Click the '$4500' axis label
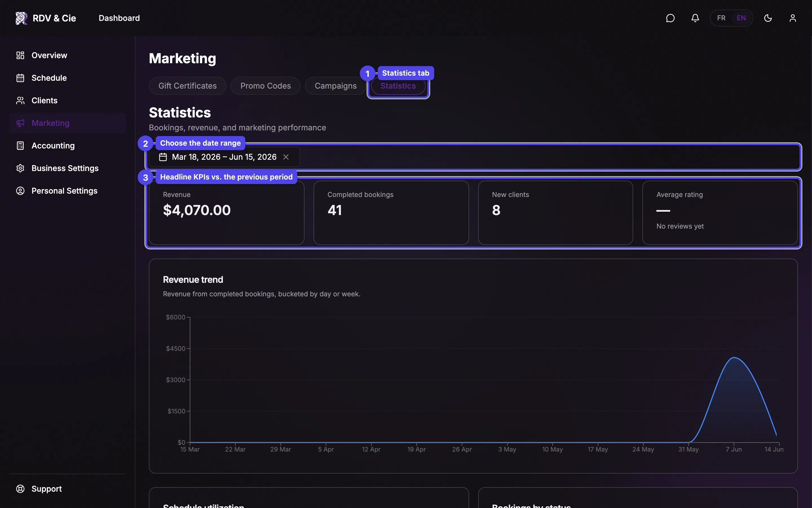This screenshot has height=508, width=812. [175, 349]
